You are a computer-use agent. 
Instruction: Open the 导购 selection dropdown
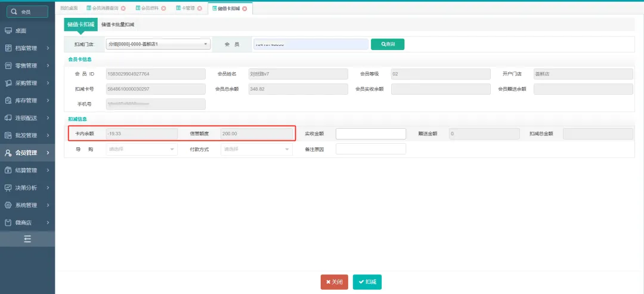[142, 149]
